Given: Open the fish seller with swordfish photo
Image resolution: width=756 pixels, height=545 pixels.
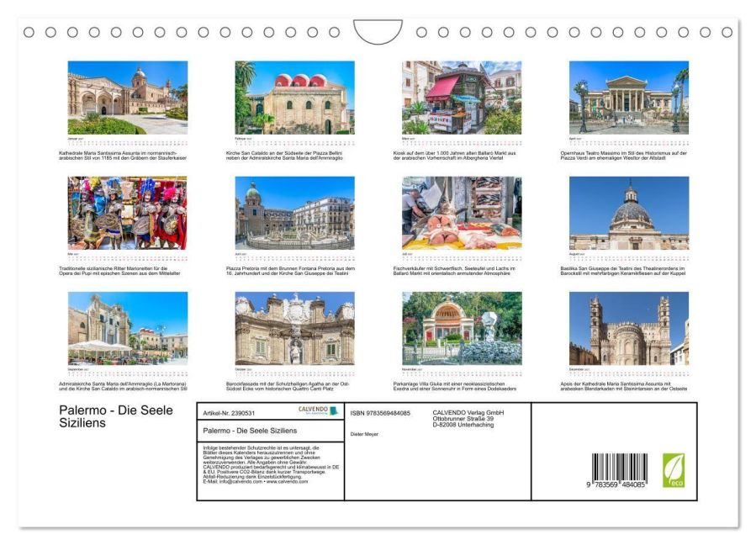Looking at the screenshot, I should point(462,213).
